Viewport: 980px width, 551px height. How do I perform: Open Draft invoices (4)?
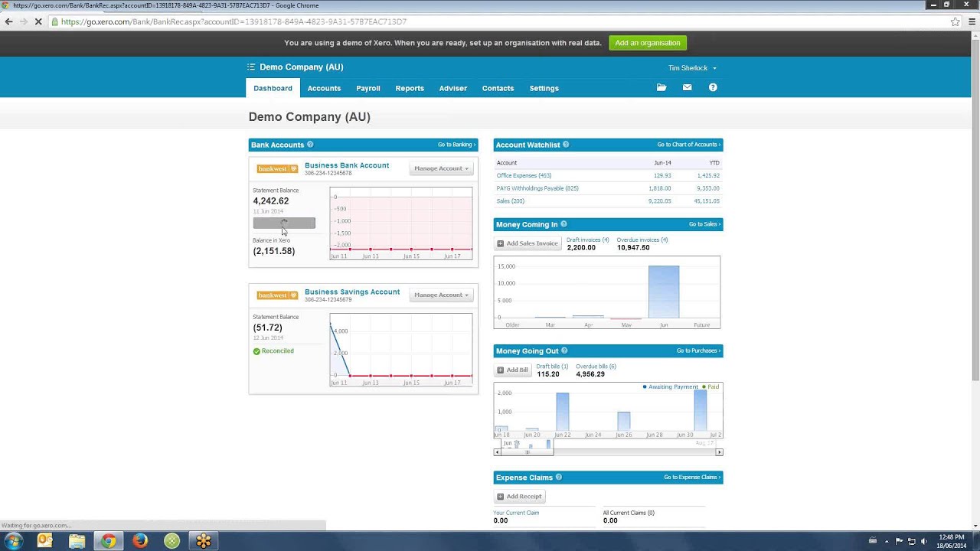pyautogui.click(x=587, y=240)
